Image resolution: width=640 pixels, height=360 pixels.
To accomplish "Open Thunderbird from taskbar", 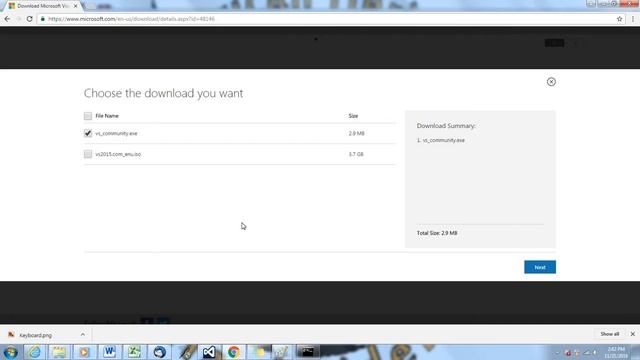I will click(159, 352).
